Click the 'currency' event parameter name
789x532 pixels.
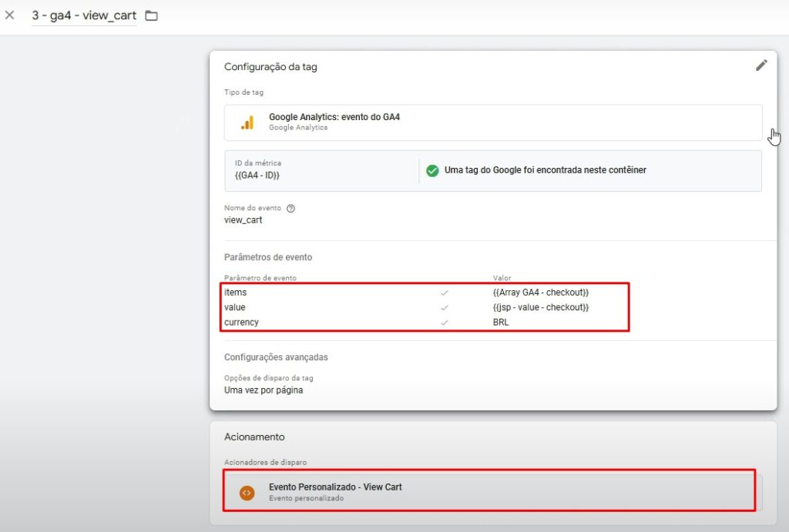click(x=241, y=323)
